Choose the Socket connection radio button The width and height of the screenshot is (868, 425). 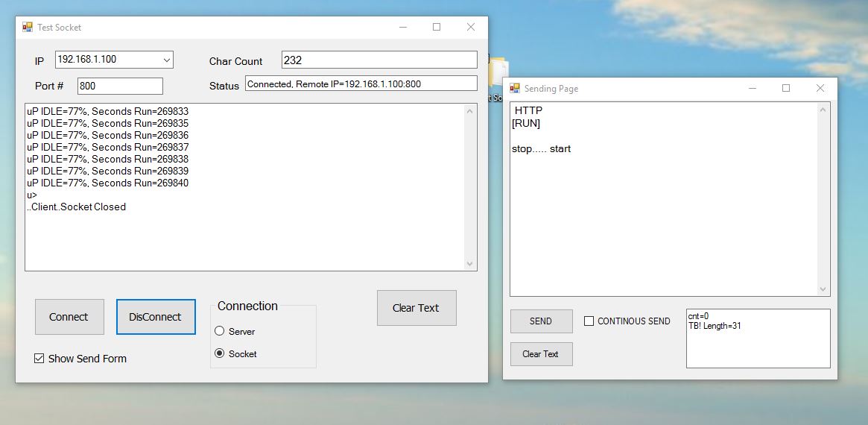point(220,353)
